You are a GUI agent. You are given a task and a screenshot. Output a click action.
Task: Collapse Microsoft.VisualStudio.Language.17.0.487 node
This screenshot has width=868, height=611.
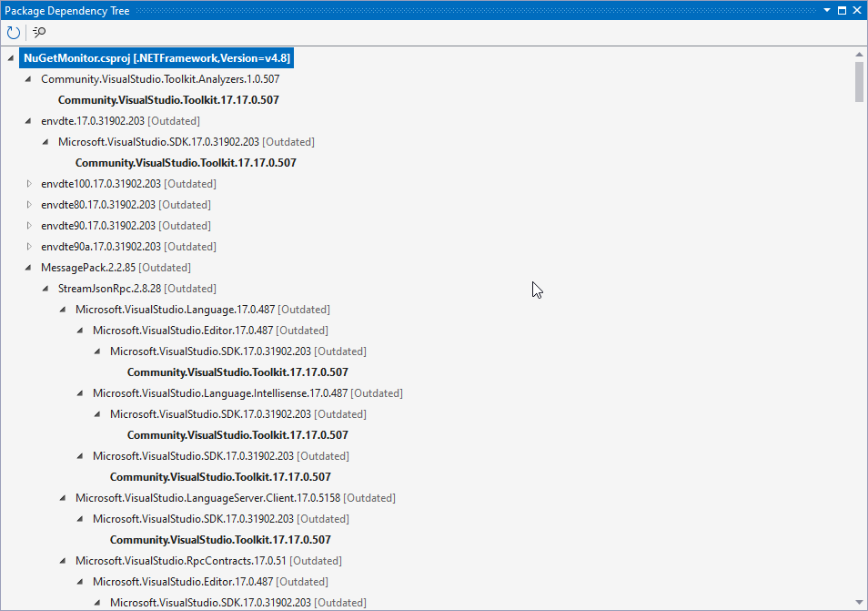[63, 310]
